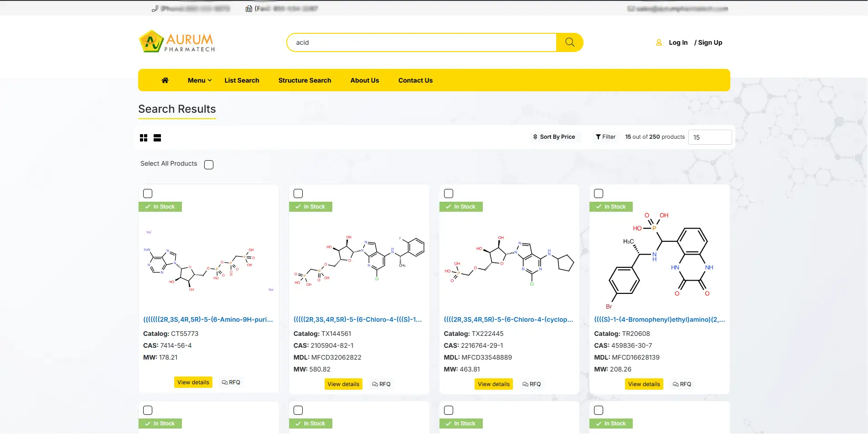Click the Aurum Pharmatech logo
868x434 pixels.
(177, 42)
